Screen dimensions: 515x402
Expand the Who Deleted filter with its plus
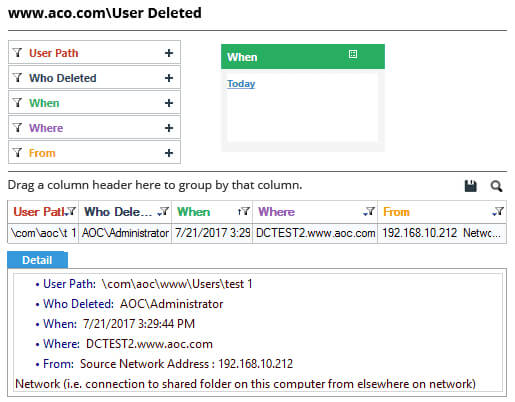point(169,78)
